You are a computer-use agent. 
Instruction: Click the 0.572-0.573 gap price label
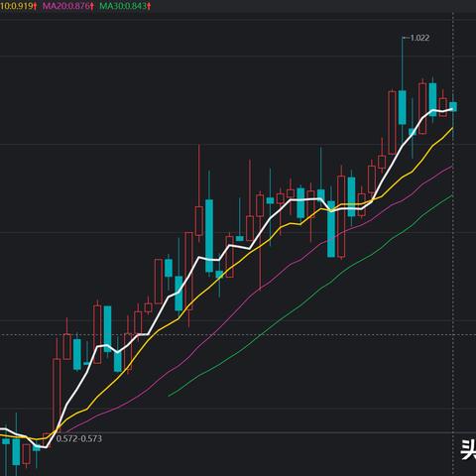click(79, 438)
